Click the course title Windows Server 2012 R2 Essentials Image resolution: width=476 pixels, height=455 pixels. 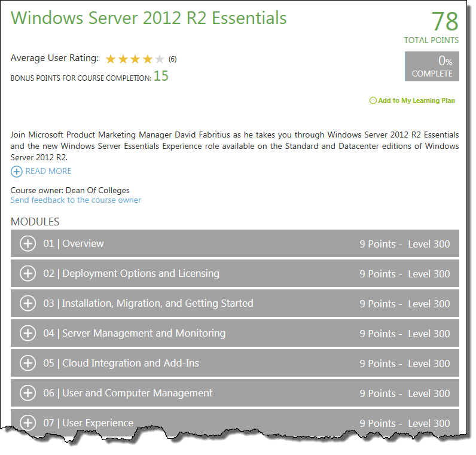click(148, 18)
